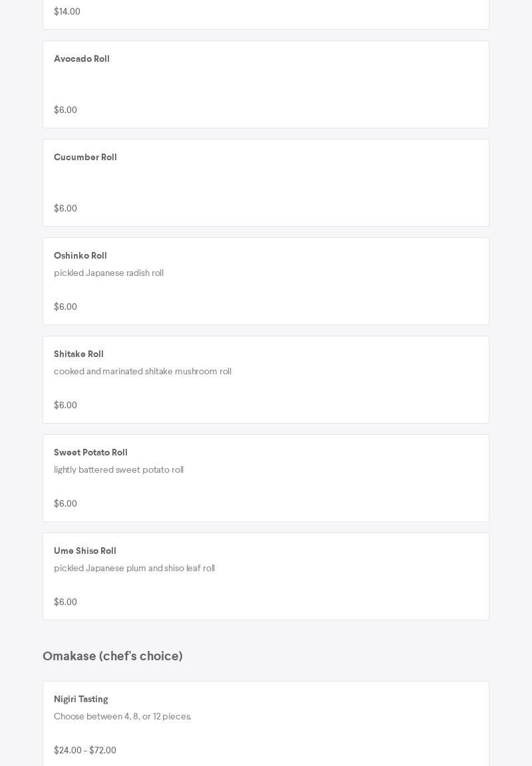Click the Oshinko Roll item name

pyautogui.click(x=80, y=256)
